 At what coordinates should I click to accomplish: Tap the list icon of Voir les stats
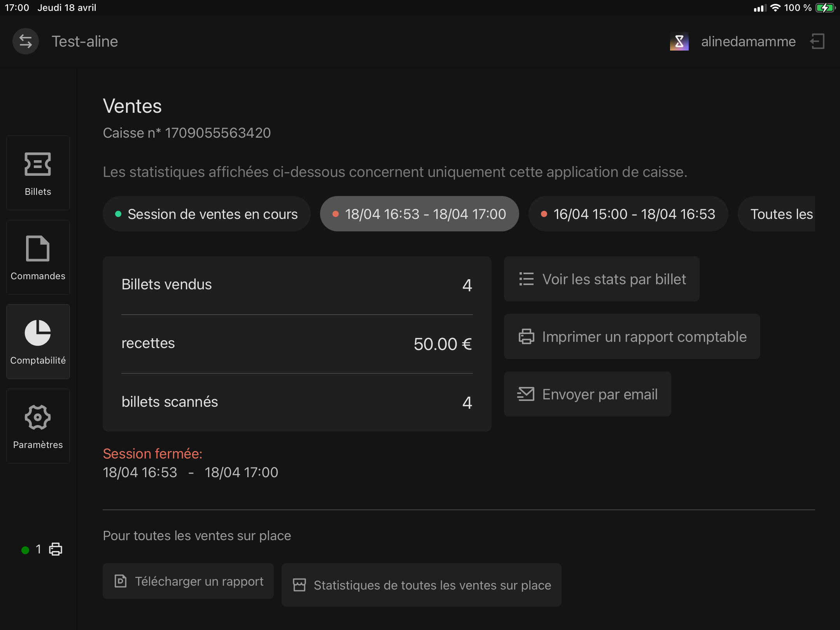(x=527, y=279)
